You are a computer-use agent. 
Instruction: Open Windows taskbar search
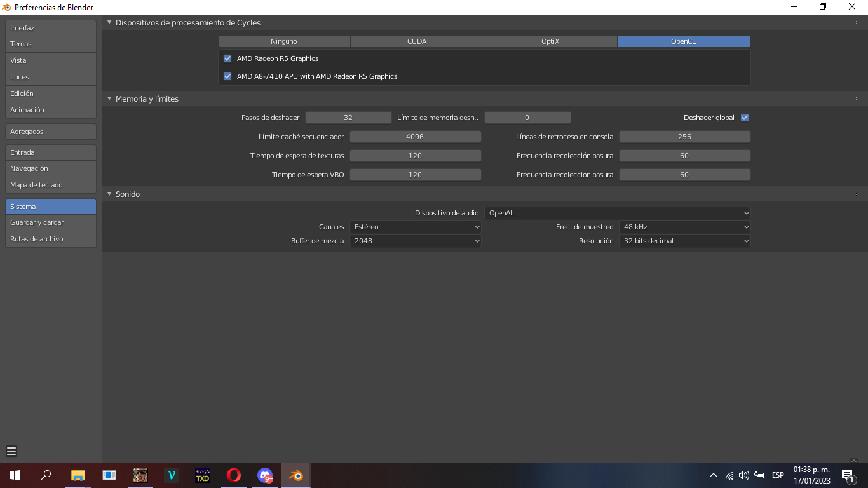46,475
